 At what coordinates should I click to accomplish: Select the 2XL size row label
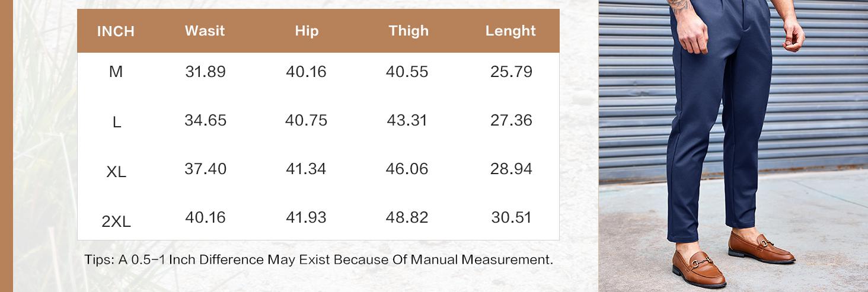(116, 222)
